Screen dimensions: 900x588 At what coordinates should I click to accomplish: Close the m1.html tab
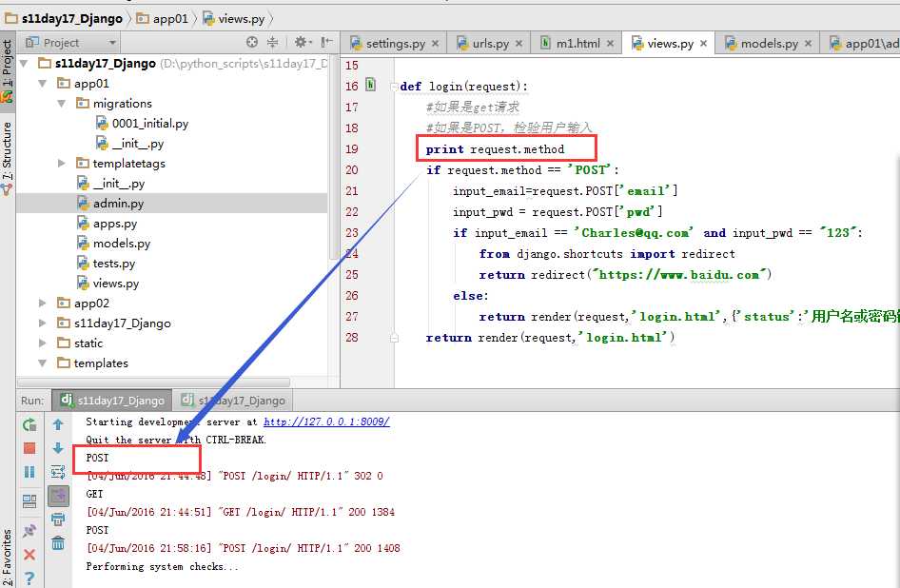(x=610, y=44)
